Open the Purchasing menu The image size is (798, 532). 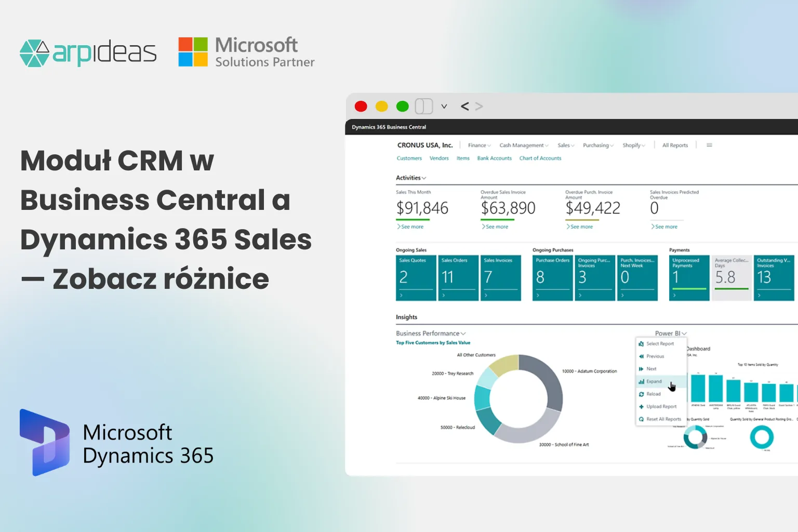coord(598,145)
